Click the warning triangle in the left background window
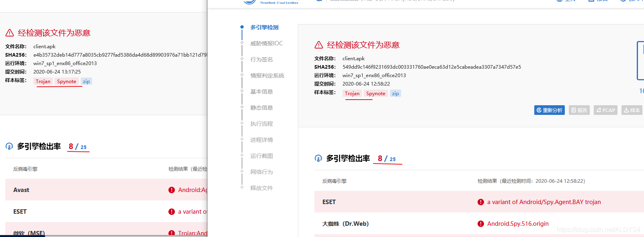This screenshot has height=237, width=644. pyautogui.click(x=10, y=33)
